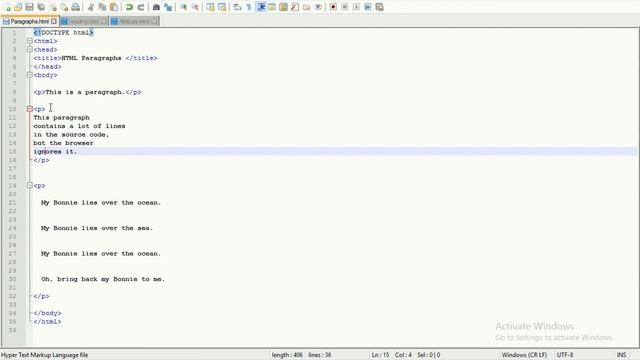Click the Save All toolbar icon

pyautogui.click(x=41, y=7)
